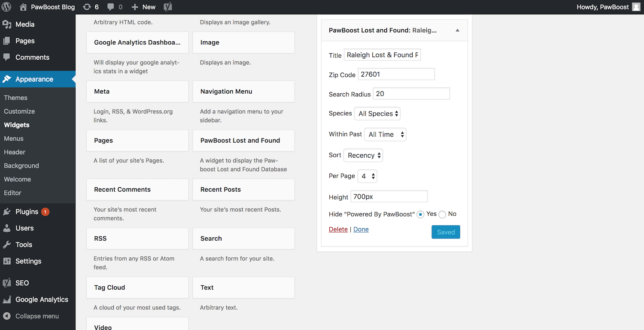Click the Done link
Image resolution: width=644 pixels, height=330 pixels.
[361, 229]
